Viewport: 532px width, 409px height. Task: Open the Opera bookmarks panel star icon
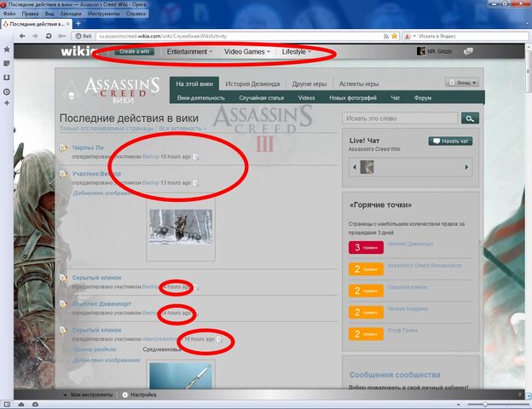[7, 49]
